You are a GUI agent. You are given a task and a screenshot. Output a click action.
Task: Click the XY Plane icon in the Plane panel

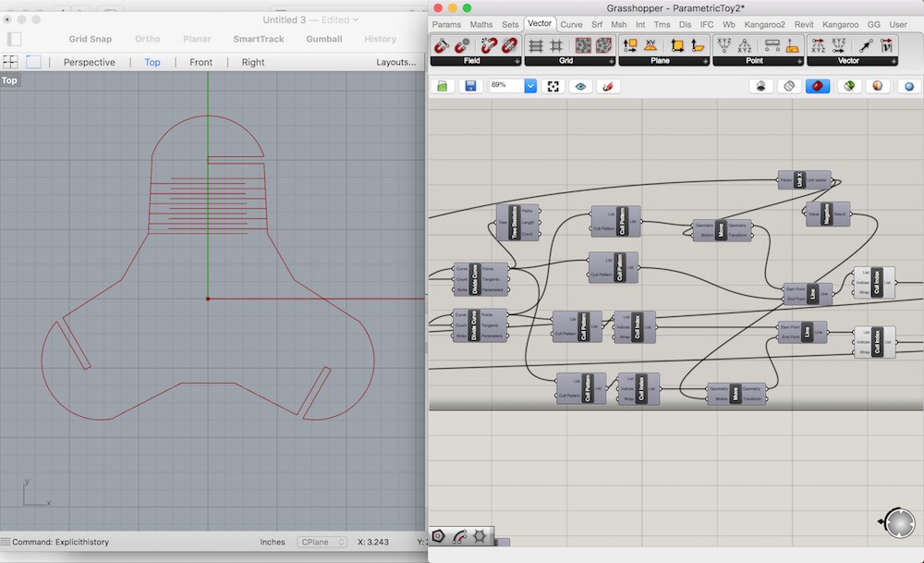[650, 45]
